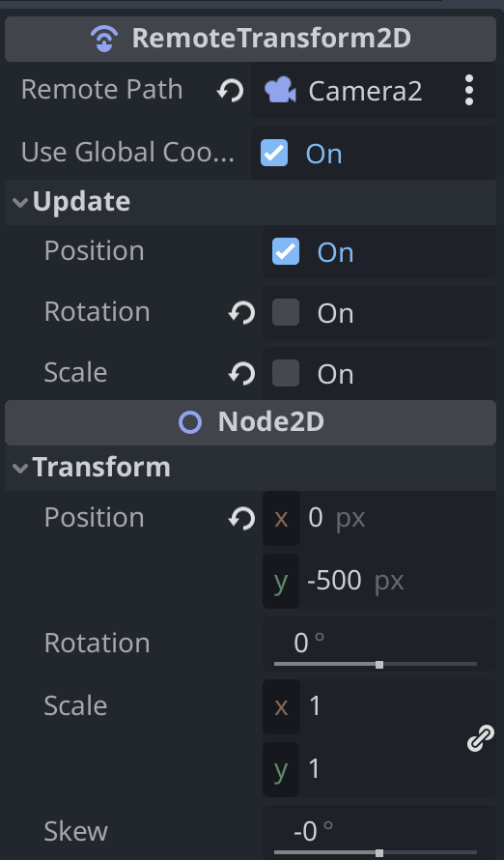
Task: Click the Camera2 node icon
Action: point(281,91)
